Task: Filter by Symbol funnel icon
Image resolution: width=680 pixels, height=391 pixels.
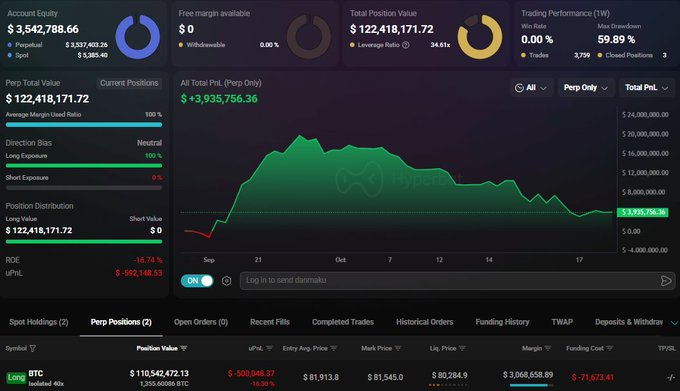Action: (33, 348)
